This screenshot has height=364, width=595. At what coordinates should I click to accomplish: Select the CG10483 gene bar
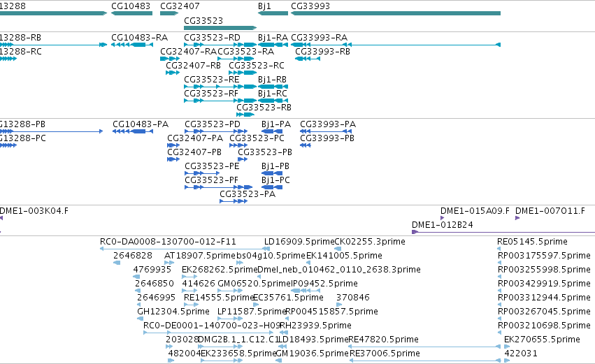pyautogui.click(x=131, y=13)
